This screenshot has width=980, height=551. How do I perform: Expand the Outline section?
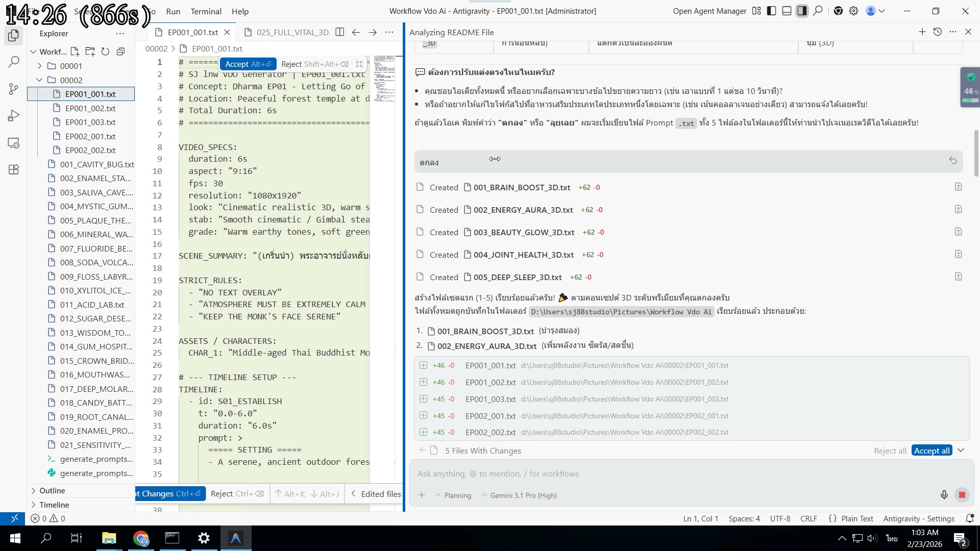(52, 490)
